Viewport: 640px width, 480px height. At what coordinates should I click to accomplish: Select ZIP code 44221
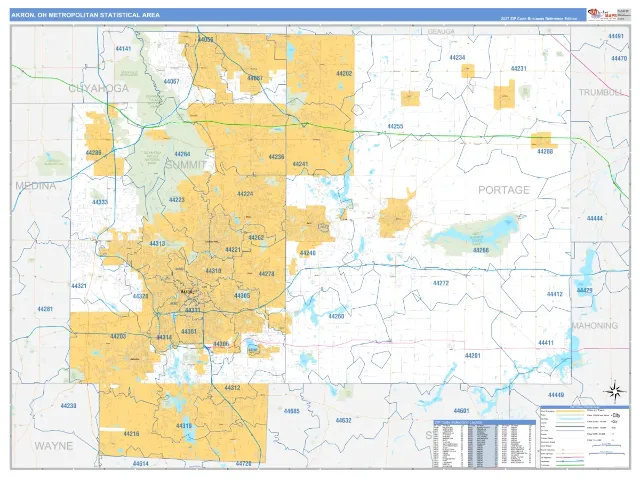coord(233,250)
